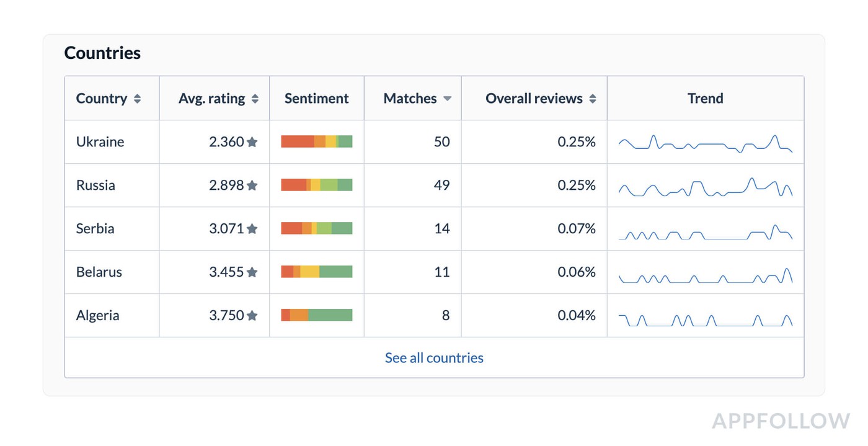The image size is (868, 446).
Task: Select the Russia country name
Action: pos(95,185)
